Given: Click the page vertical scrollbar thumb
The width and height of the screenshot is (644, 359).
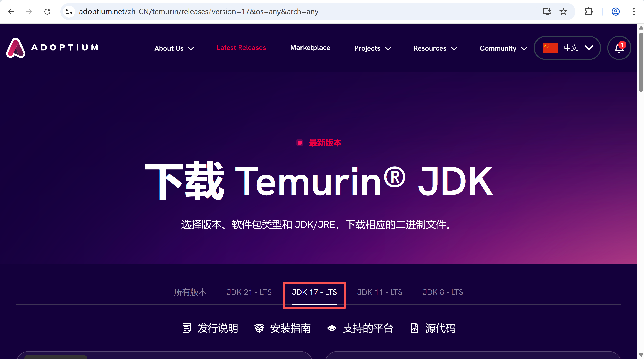Looking at the screenshot, I should click(x=641, y=62).
